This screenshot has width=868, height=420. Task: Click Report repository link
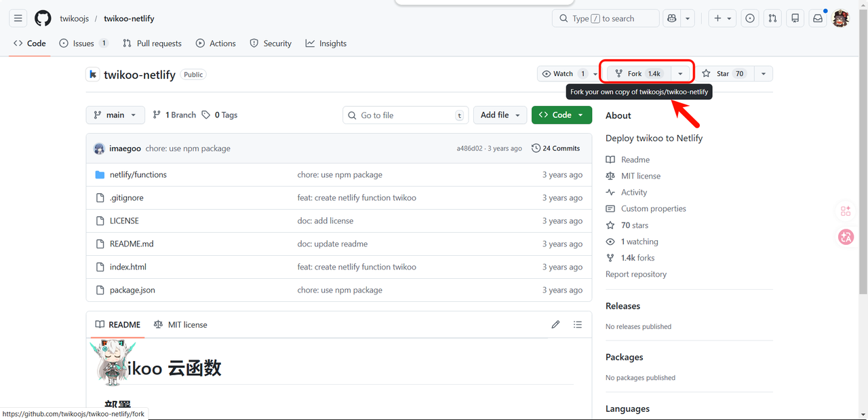pyautogui.click(x=636, y=274)
